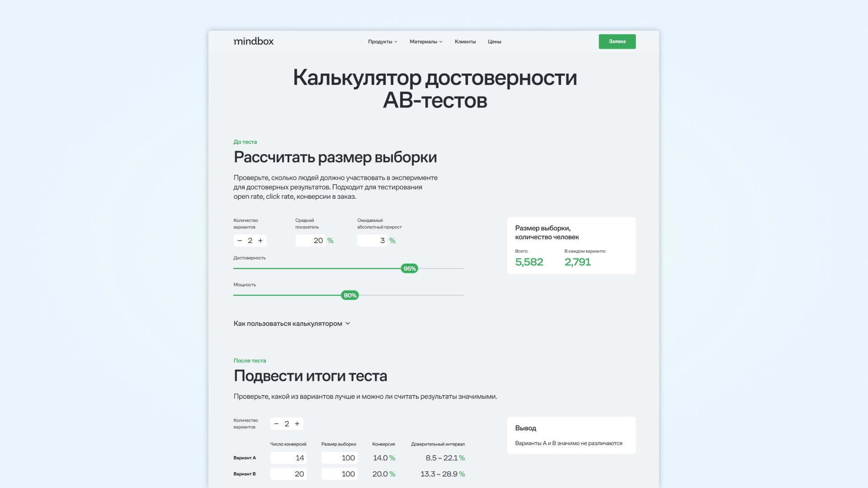Click Вариант A sample size field
Viewport: 868px width, 488px height.
pos(339,458)
